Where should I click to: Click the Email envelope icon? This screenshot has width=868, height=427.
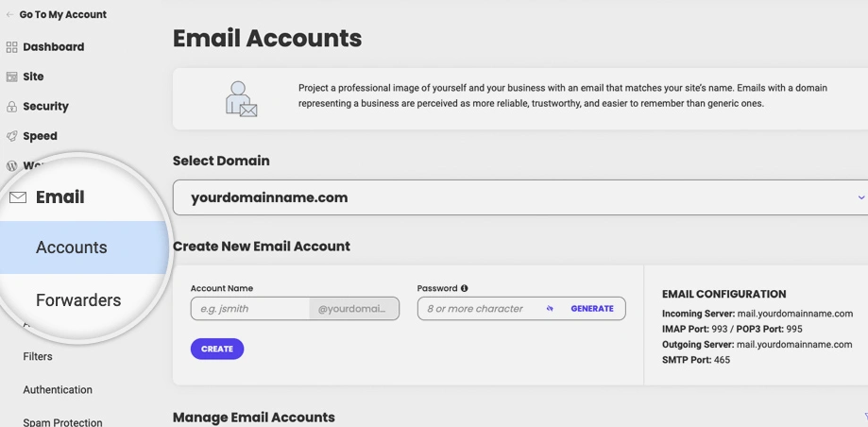pos(18,197)
